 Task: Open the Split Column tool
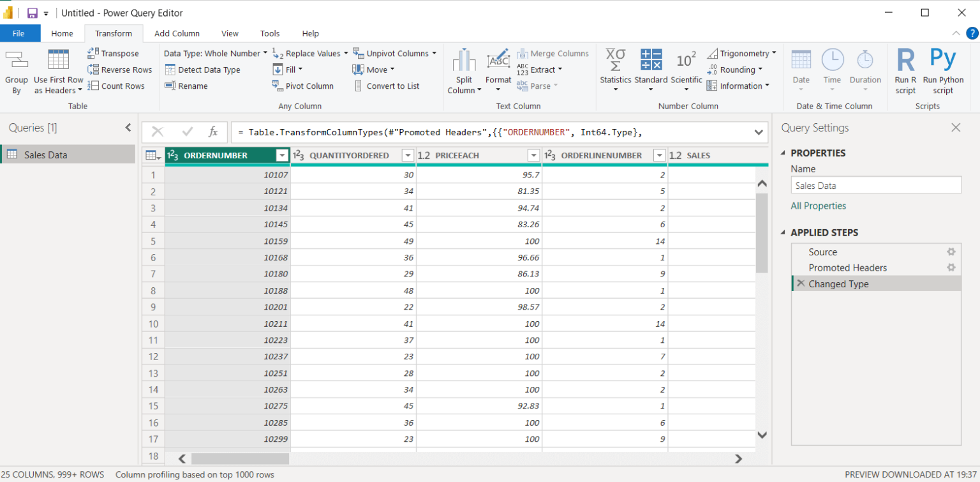[463, 70]
